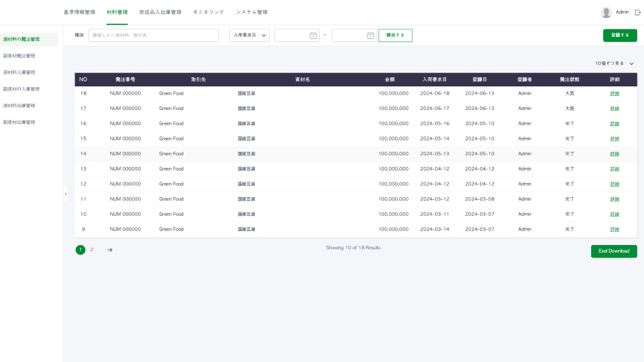Click the 資材名 column header

(302, 79)
